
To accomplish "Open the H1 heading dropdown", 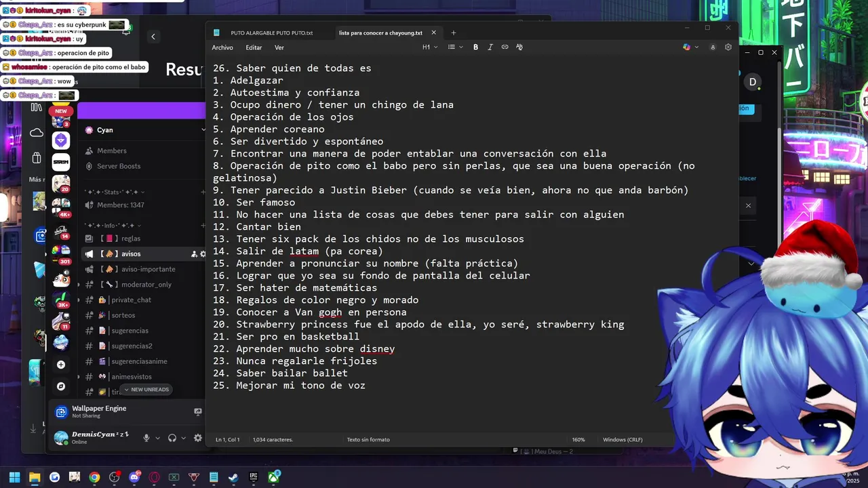I will click(x=430, y=47).
